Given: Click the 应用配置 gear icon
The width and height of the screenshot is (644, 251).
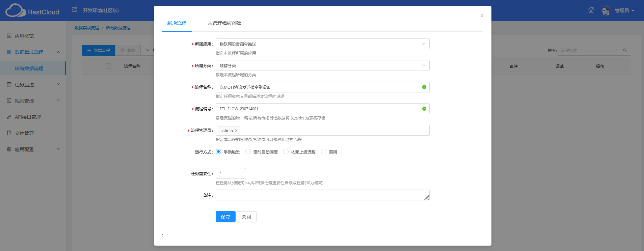Looking at the screenshot, I should click(9, 149).
